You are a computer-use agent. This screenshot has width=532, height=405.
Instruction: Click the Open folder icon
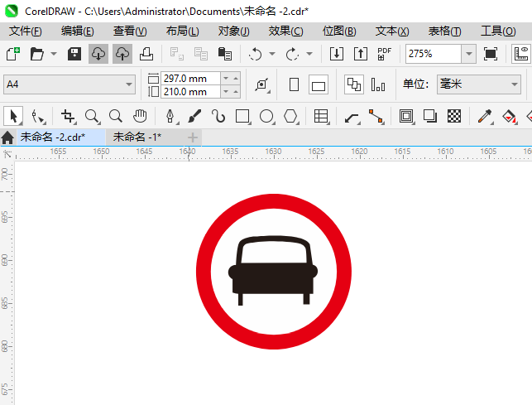36,54
